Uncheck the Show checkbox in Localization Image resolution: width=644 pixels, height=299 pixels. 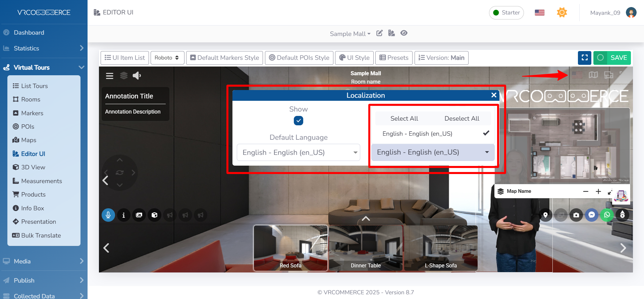pyautogui.click(x=298, y=121)
